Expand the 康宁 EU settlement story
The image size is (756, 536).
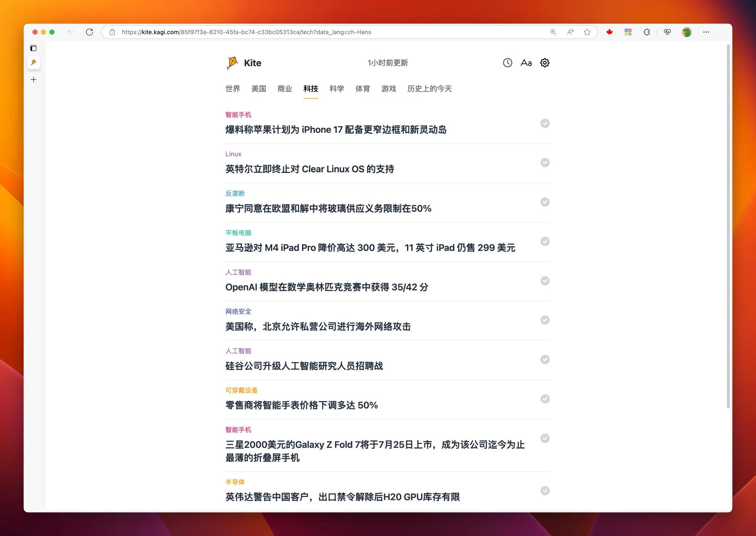click(x=328, y=209)
